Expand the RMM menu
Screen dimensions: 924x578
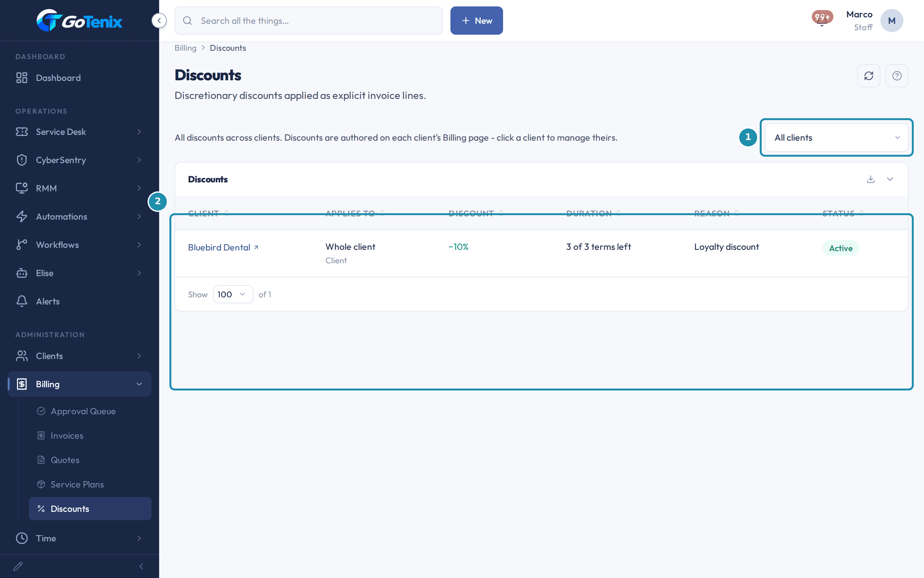pos(80,188)
